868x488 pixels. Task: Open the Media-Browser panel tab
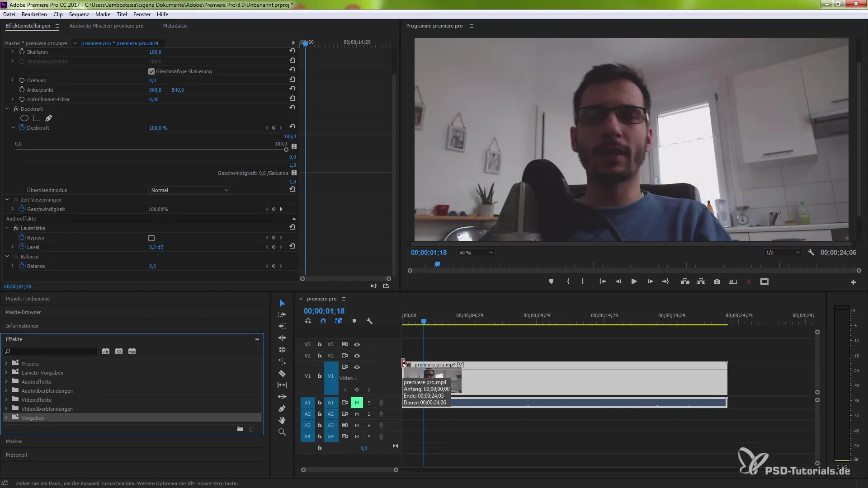[x=24, y=312]
